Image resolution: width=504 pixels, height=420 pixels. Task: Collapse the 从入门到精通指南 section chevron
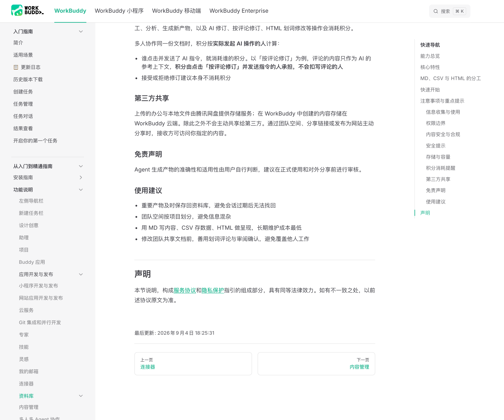81,166
